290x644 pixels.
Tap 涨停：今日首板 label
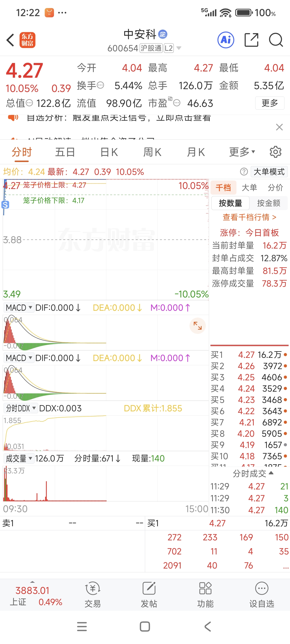click(249, 232)
